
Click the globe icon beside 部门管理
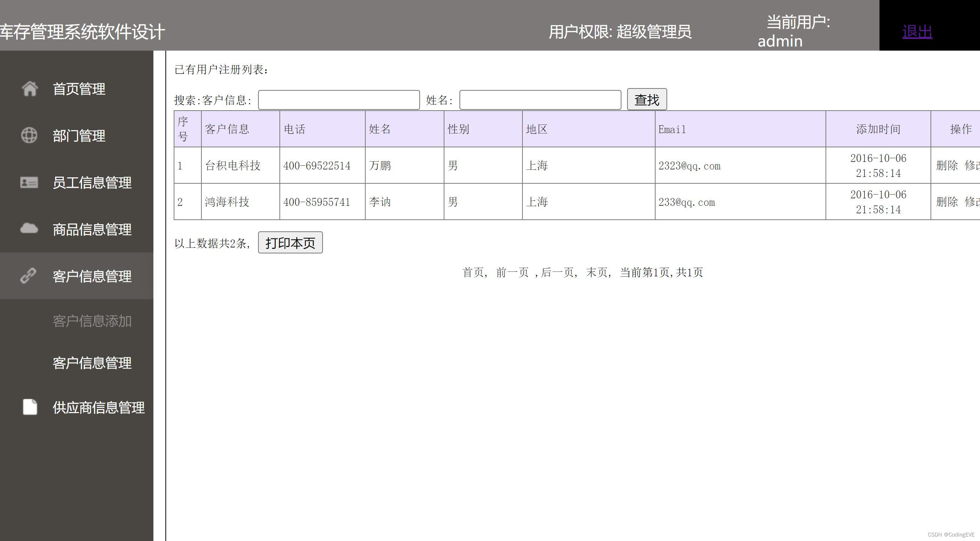point(29,135)
